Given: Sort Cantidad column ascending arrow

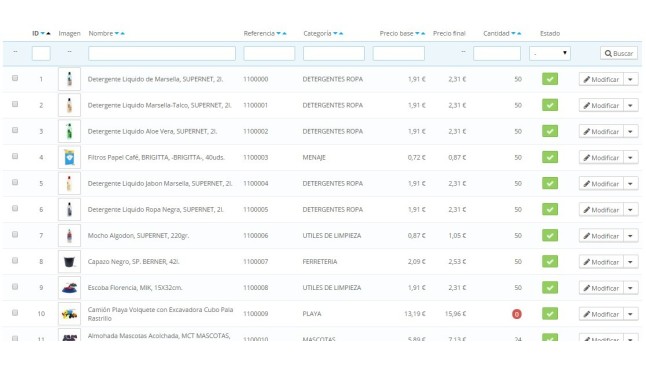Looking at the screenshot, I should (x=519, y=33).
